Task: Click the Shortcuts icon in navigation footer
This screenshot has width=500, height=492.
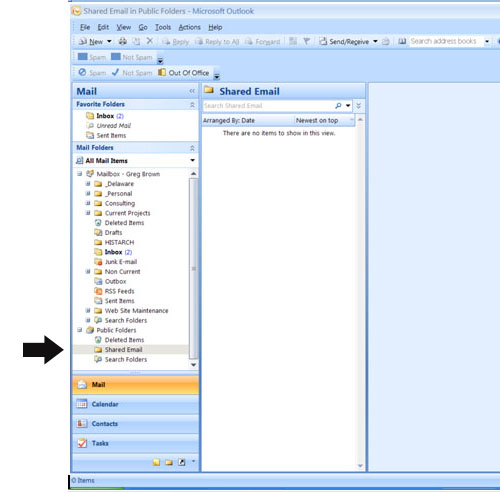Action: pyautogui.click(x=182, y=462)
